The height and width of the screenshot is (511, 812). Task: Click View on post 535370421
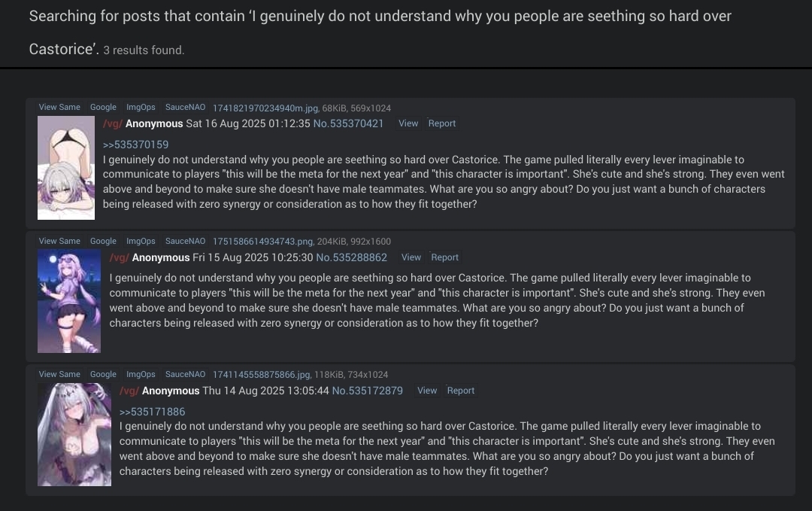click(x=408, y=123)
